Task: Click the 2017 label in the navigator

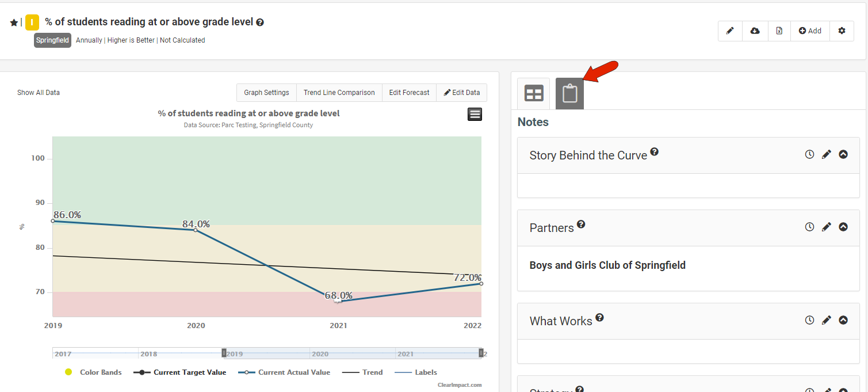Action: 63,354
